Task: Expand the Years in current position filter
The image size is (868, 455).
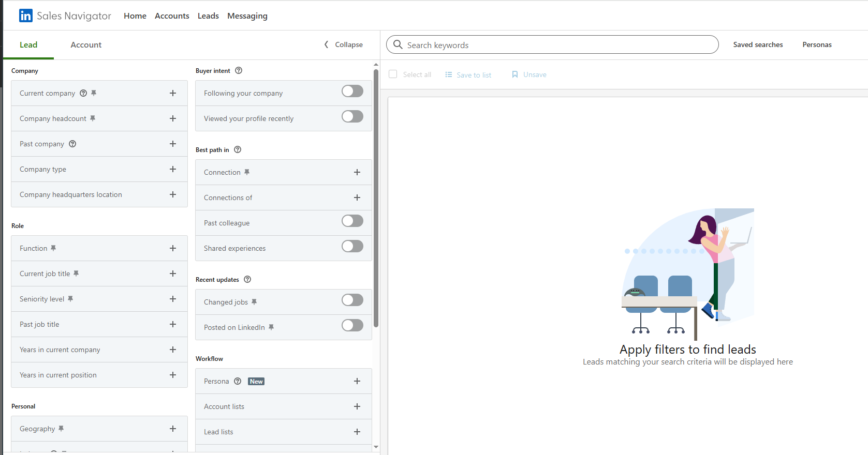Action: tap(173, 375)
